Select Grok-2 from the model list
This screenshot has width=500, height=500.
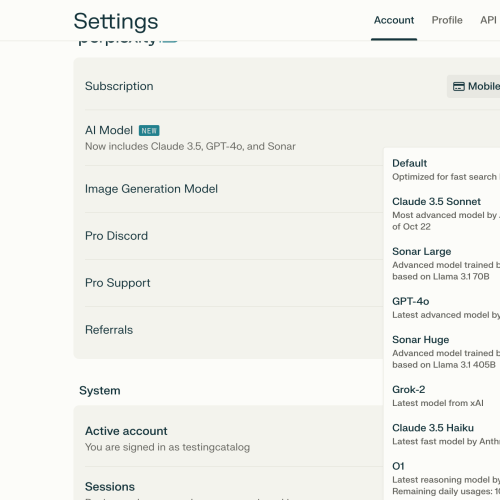tap(442, 396)
